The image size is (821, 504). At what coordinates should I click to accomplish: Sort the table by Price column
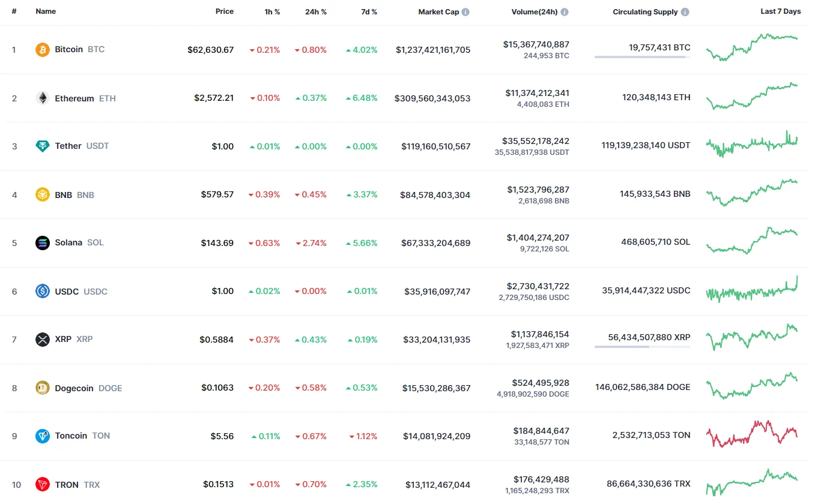click(225, 11)
